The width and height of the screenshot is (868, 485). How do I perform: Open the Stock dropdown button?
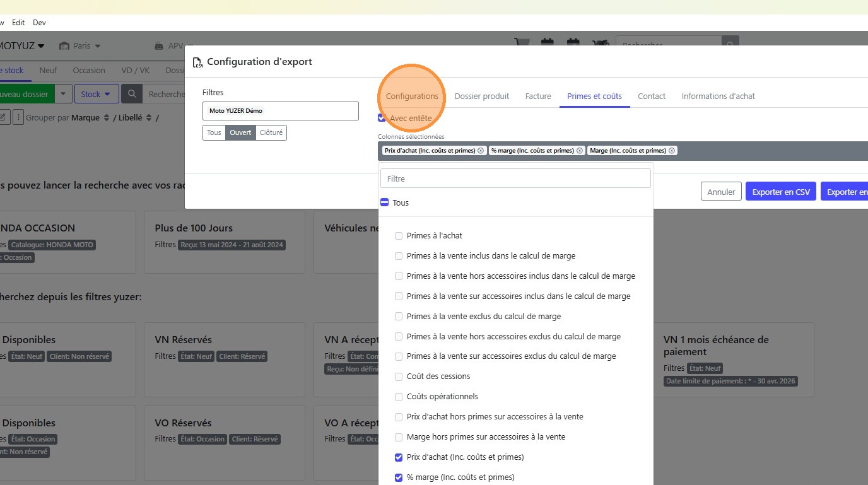[96, 95]
